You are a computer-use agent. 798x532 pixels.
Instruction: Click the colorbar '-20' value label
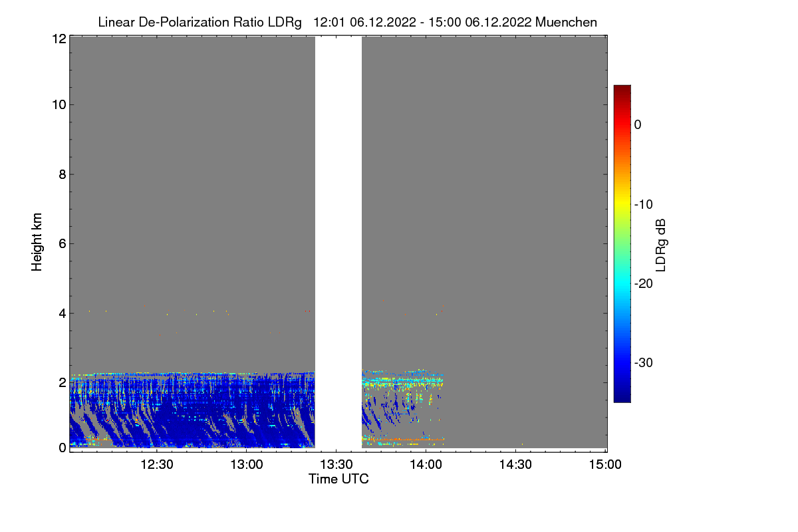645,283
